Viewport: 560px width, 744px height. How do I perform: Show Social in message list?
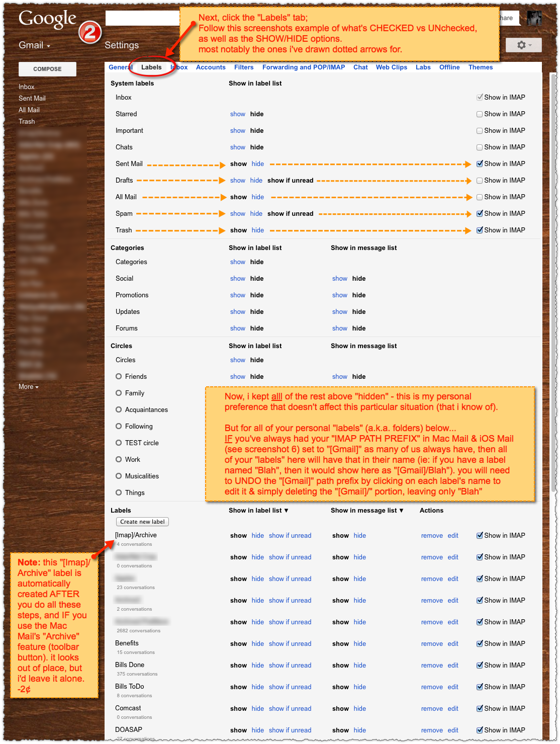click(x=340, y=279)
